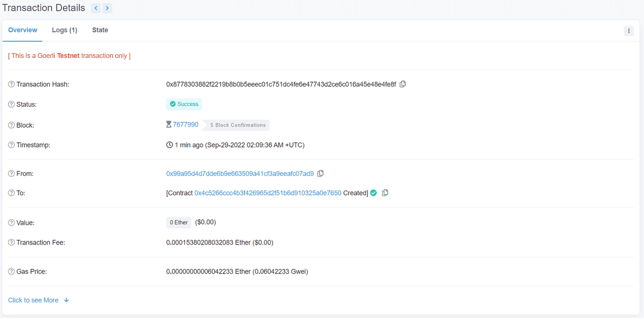Copy the created contract address
Viewport: 644px width, 318px height.
coord(385,193)
